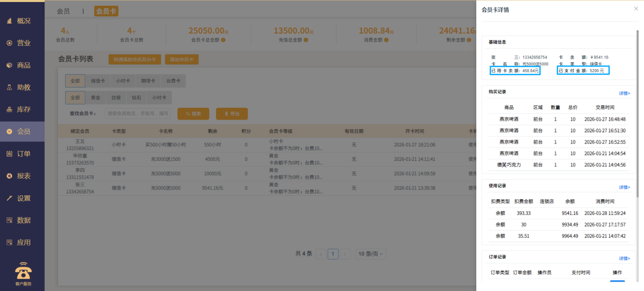This screenshot has height=291, width=644.
Task: Close the 会员卡详情 detail panel
Action: tap(635, 9)
